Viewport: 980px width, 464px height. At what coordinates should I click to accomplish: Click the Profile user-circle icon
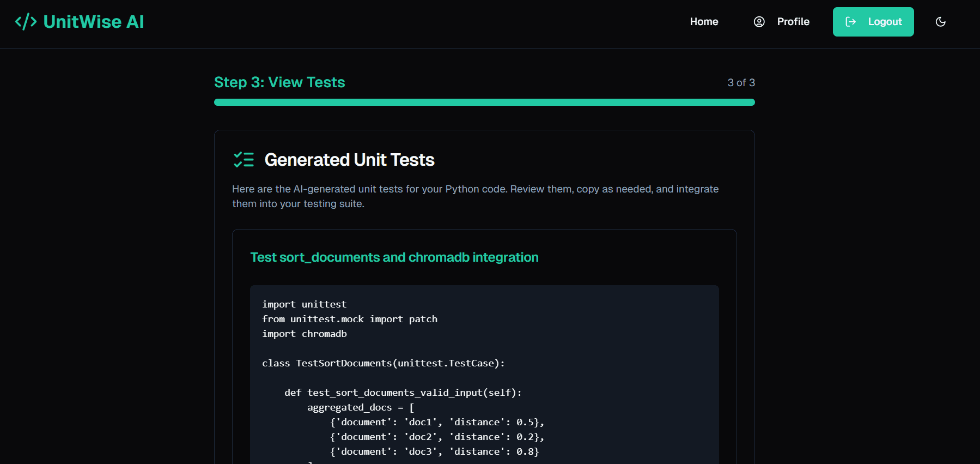(x=759, y=22)
